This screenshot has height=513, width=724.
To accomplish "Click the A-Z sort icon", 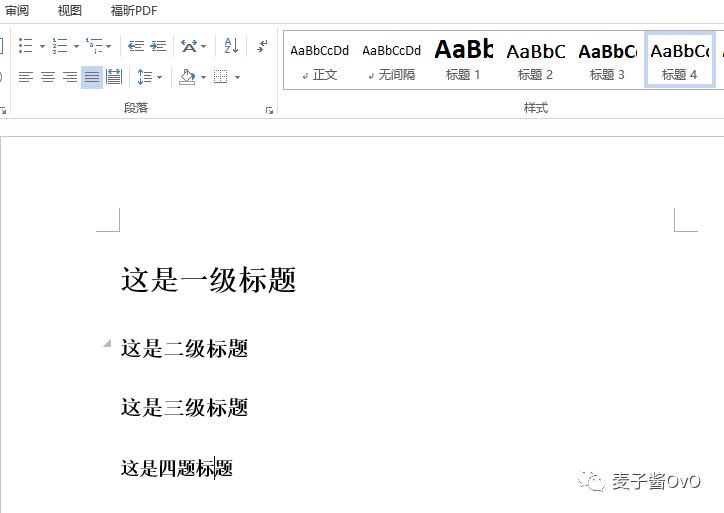I will click(x=231, y=46).
